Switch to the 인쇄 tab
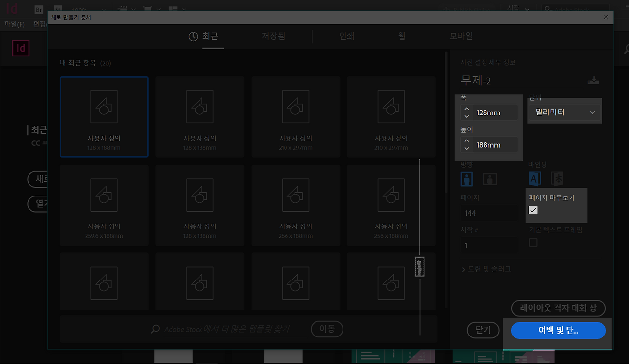The width and height of the screenshot is (629, 364). (x=346, y=36)
